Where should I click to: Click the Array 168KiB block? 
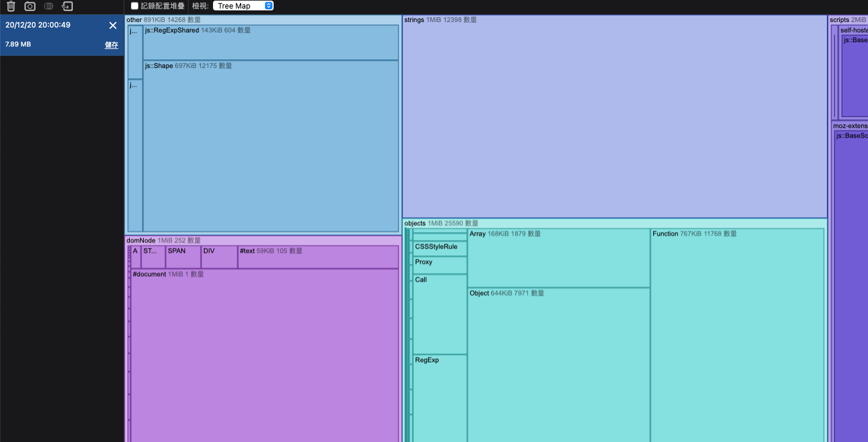click(x=558, y=258)
